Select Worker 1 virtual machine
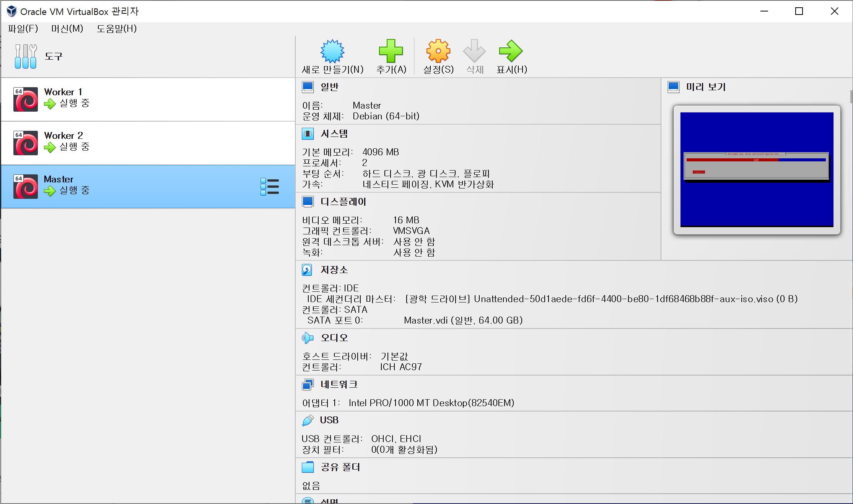The width and height of the screenshot is (853, 504). coord(148,99)
